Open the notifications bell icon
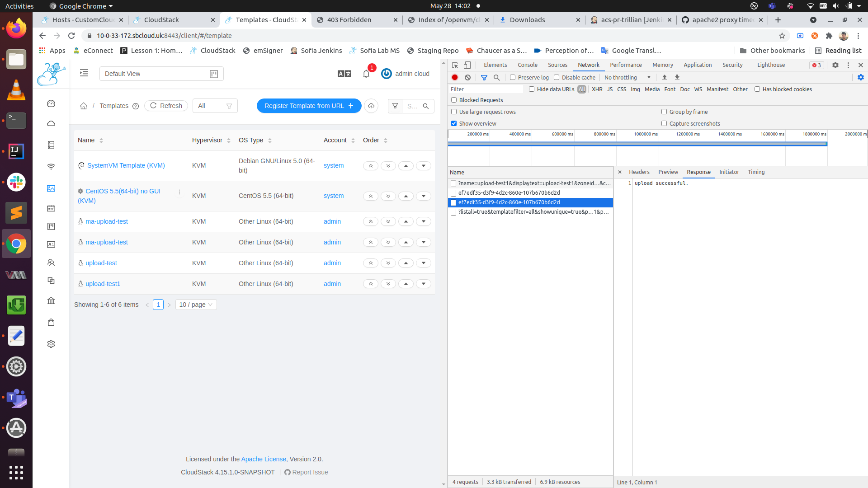Image resolution: width=868 pixels, height=488 pixels. (x=366, y=74)
